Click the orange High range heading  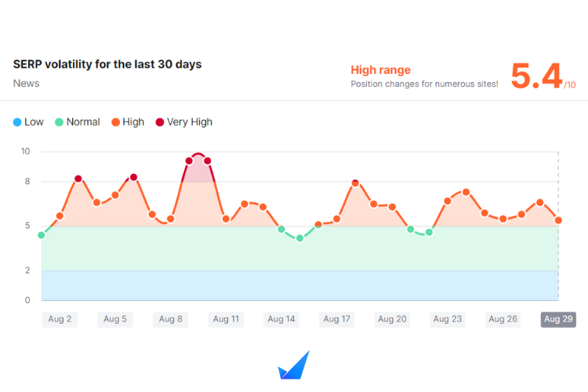380,70
